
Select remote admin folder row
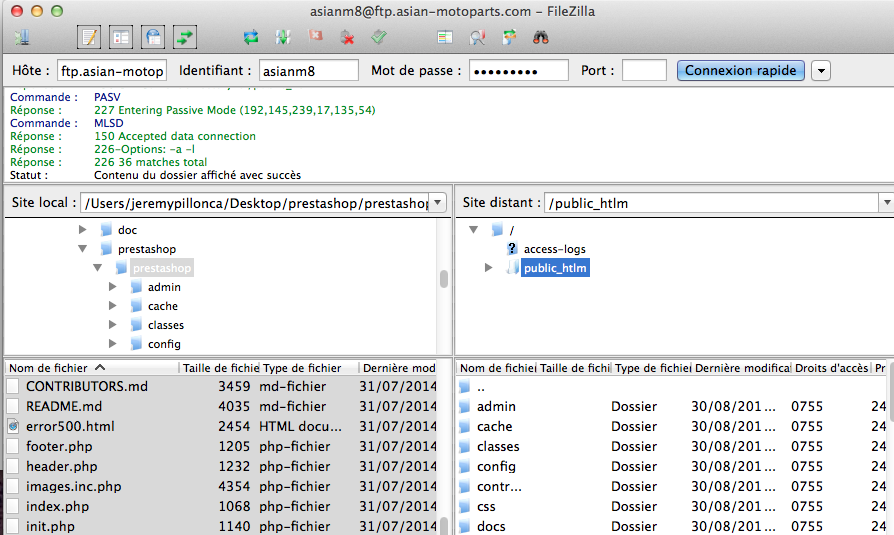(x=672, y=406)
